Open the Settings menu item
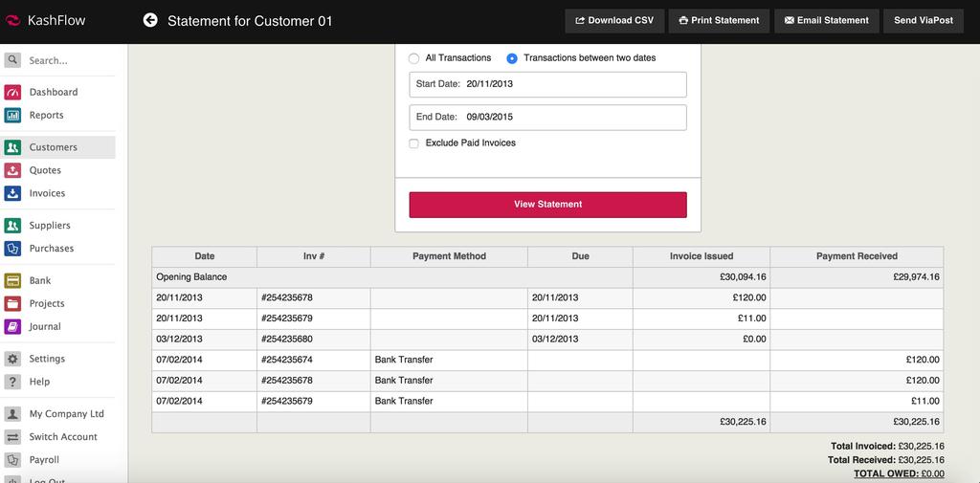The height and width of the screenshot is (483, 980). click(x=47, y=359)
